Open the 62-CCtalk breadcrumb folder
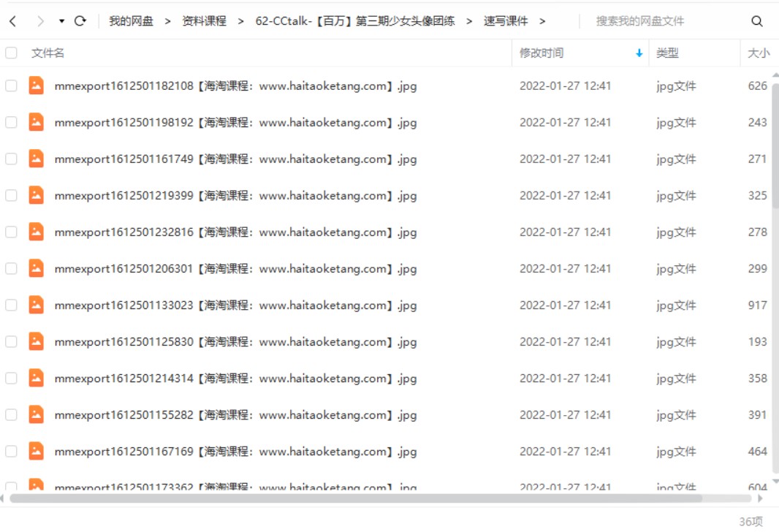The image size is (779, 532). point(354,21)
